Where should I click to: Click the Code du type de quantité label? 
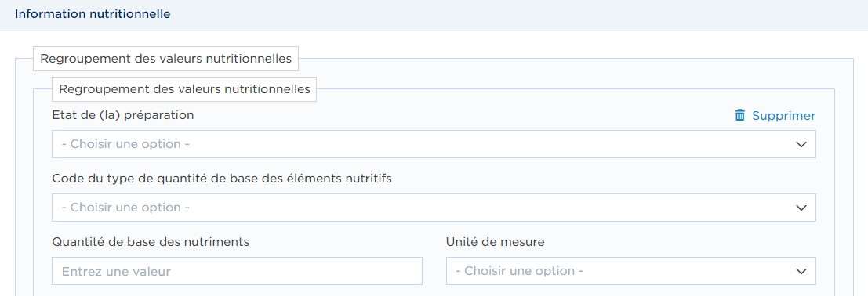pyautogui.click(x=222, y=179)
